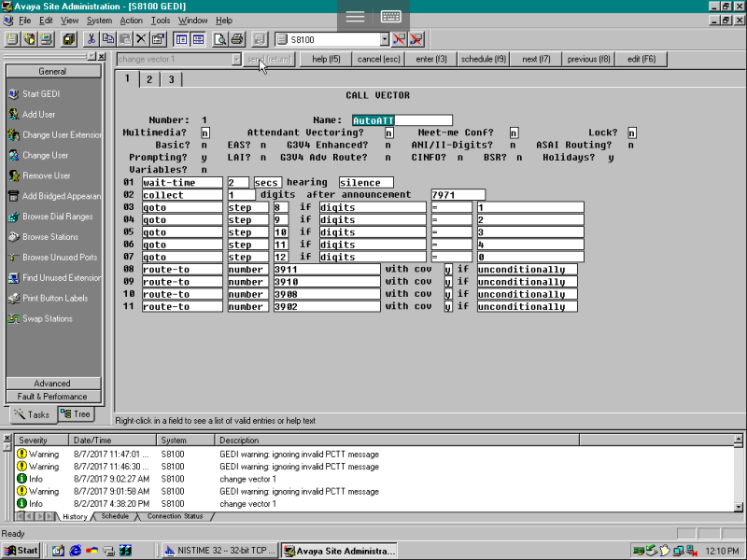The width and height of the screenshot is (747, 560).
Task: Open the Print Button Labels task
Action: [55, 299]
